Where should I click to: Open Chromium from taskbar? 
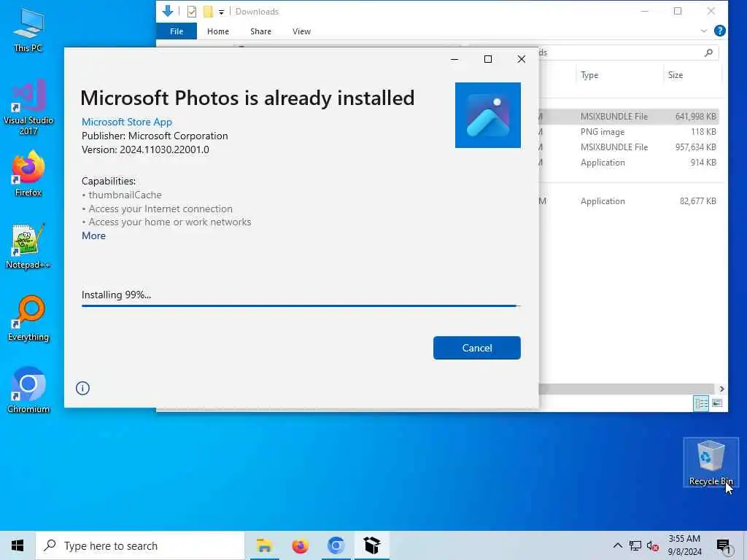coord(336,545)
